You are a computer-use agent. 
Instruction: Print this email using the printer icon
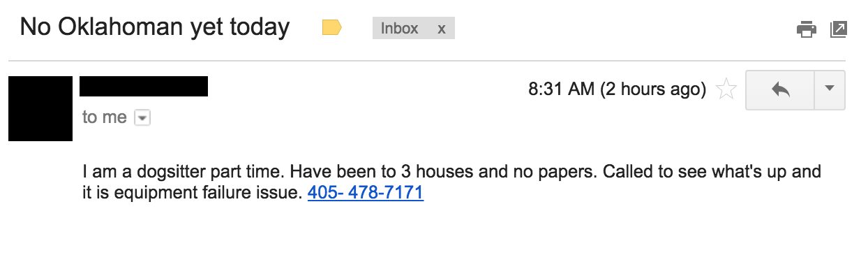(x=806, y=29)
